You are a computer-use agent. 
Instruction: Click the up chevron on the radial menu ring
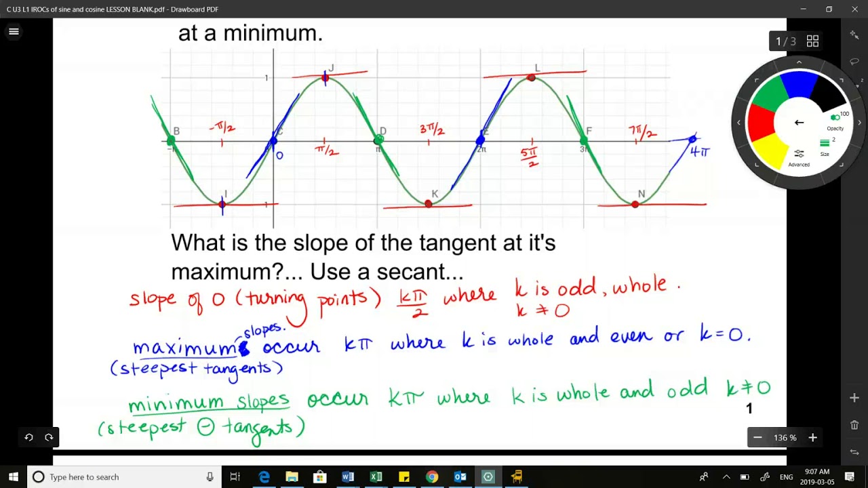click(799, 62)
